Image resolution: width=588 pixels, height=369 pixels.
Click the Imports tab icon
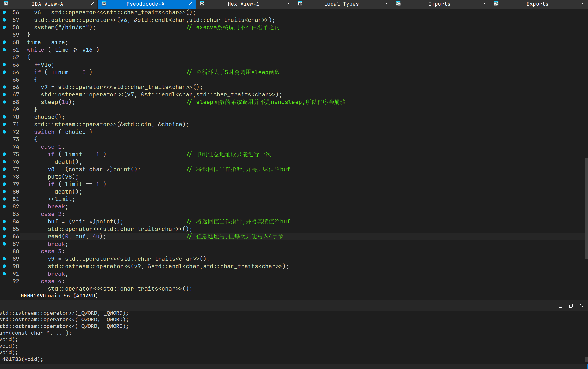pyautogui.click(x=398, y=4)
